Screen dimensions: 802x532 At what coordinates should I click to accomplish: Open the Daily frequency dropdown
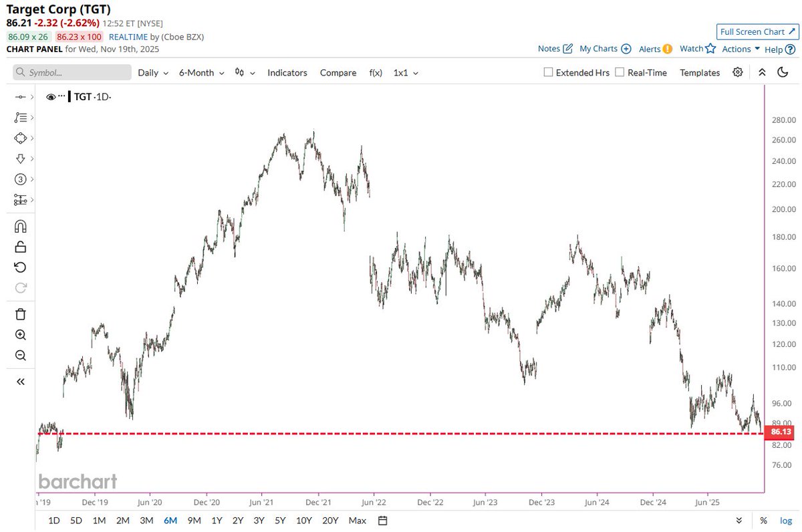153,72
